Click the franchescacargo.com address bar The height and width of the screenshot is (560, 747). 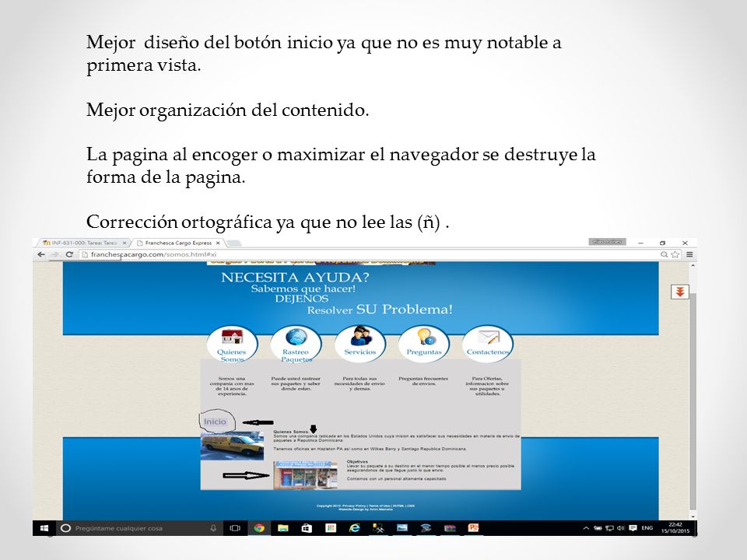[x=372, y=254]
